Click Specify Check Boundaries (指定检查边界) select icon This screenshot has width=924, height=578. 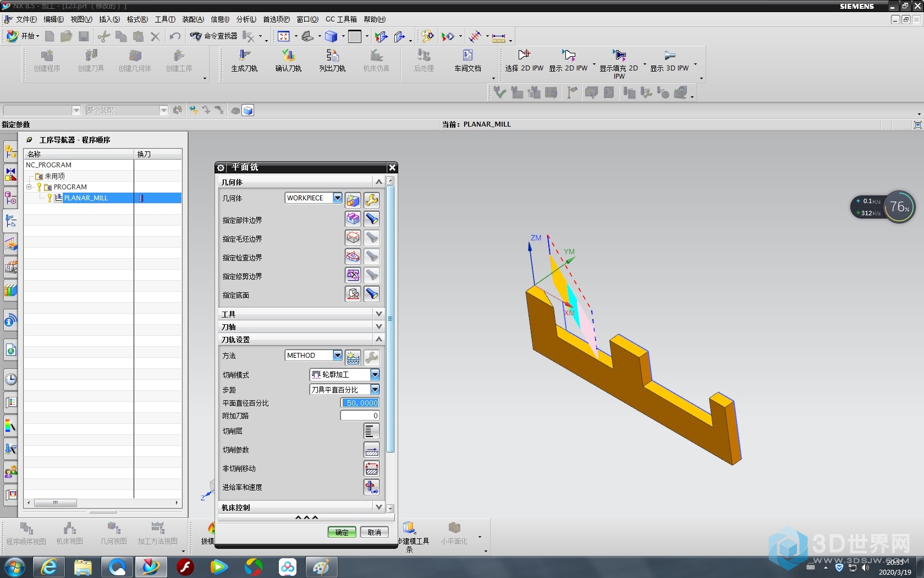[353, 257]
